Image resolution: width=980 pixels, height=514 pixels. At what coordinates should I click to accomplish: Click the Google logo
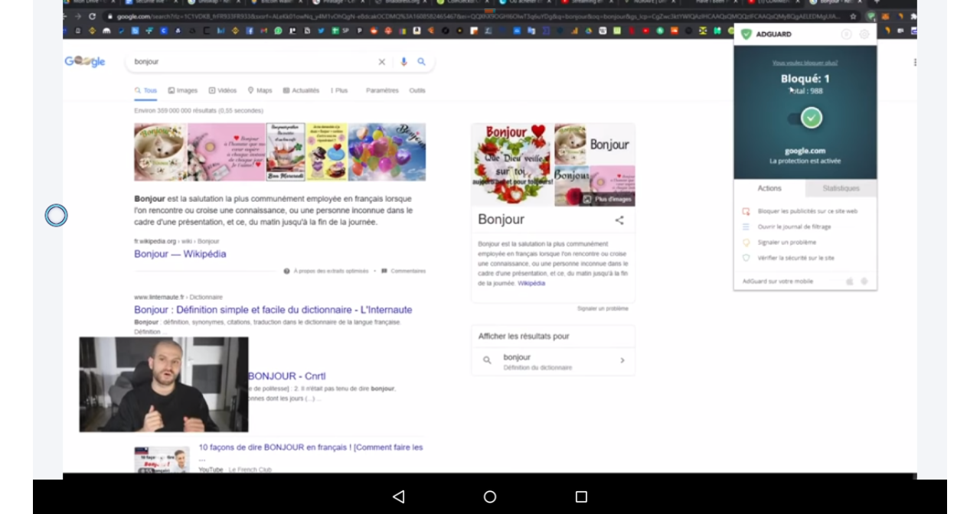coord(85,62)
